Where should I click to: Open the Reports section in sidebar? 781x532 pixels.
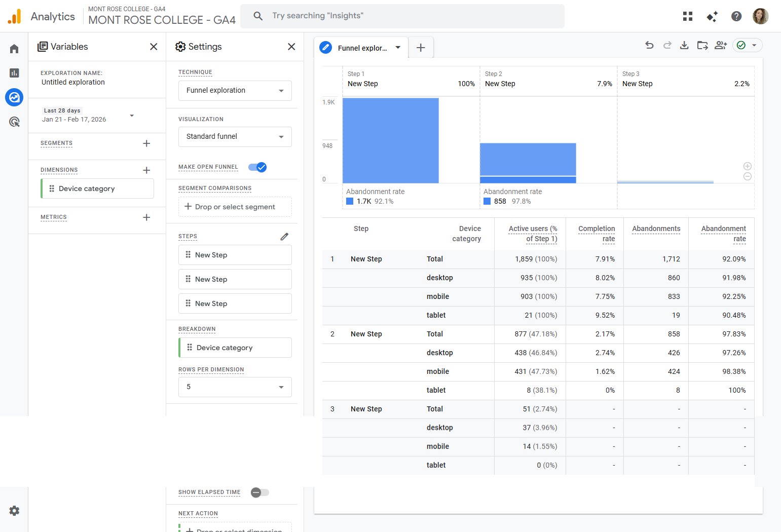pyautogui.click(x=14, y=73)
